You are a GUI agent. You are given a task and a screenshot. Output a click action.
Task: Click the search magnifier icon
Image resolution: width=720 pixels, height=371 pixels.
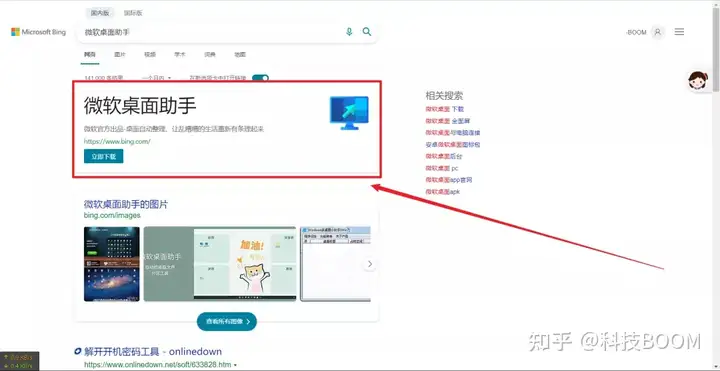point(366,31)
